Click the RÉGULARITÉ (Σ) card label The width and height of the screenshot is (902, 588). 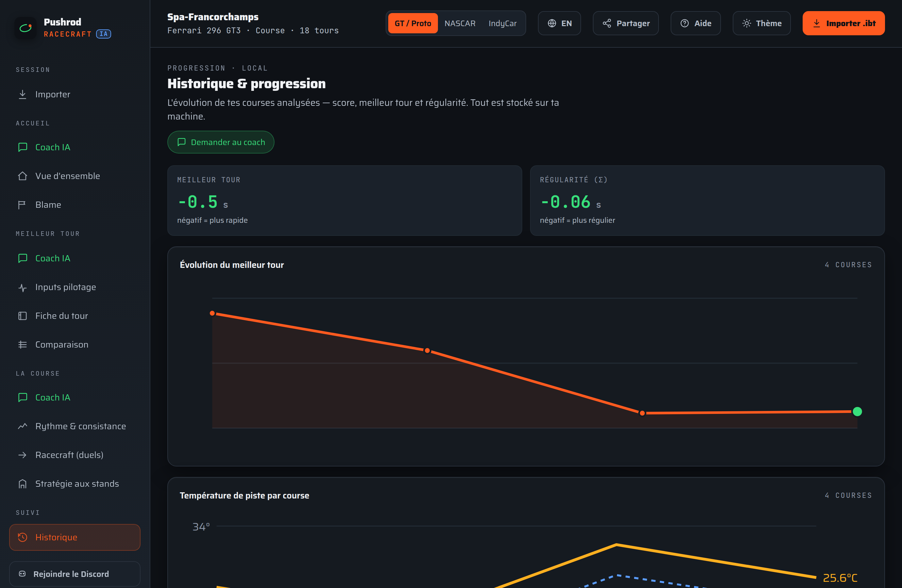(x=574, y=180)
